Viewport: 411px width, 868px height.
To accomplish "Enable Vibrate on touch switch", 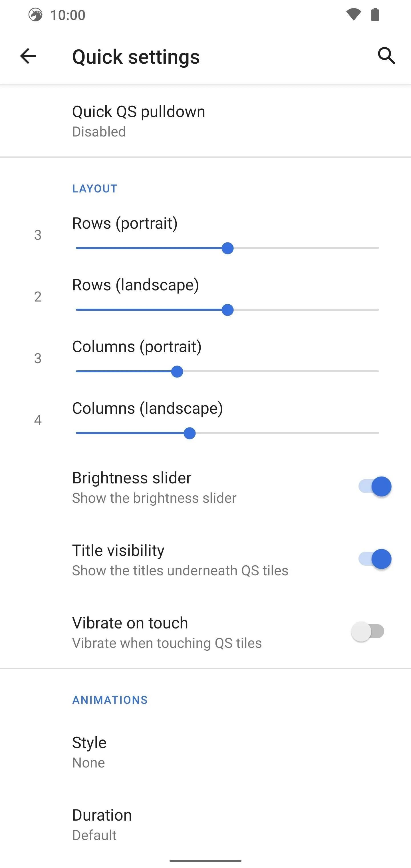I will (x=368, y=632).
